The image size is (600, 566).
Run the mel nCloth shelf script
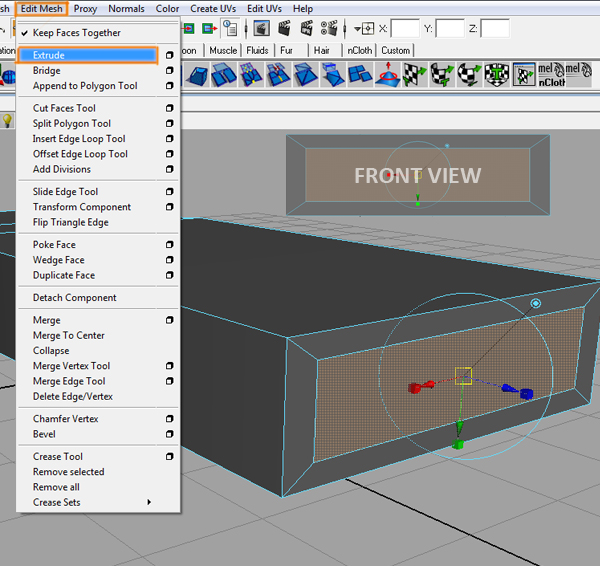pos(551,74)
